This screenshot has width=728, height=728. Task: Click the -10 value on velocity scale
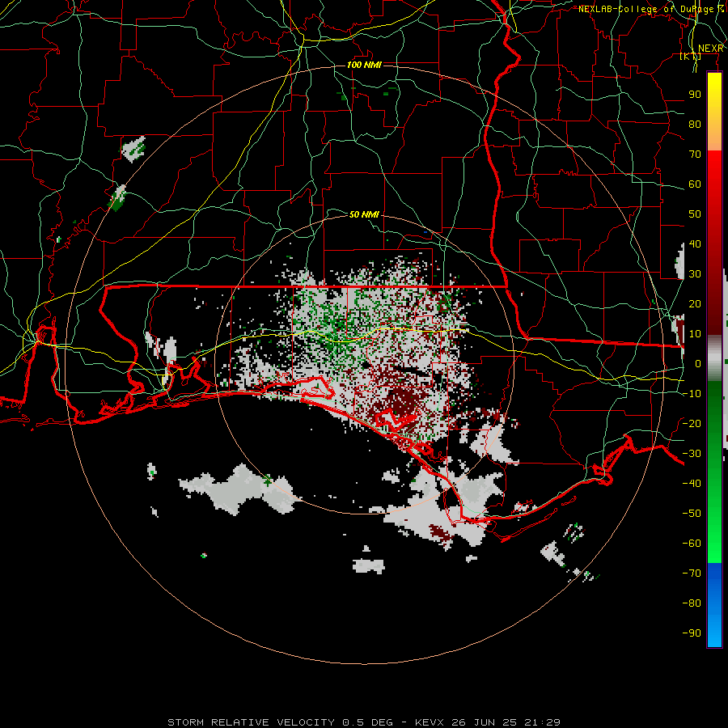(692, 394)
